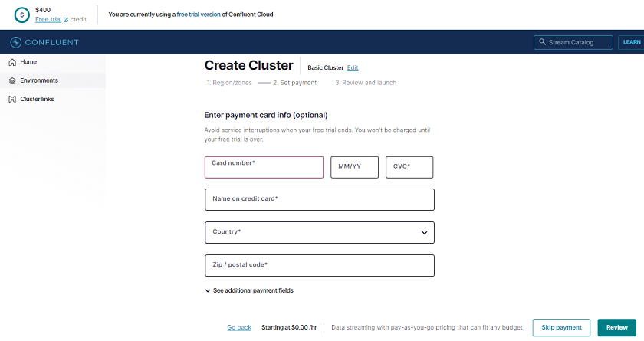Open Cluster links in the sidebar

click(x=37, y=99)
